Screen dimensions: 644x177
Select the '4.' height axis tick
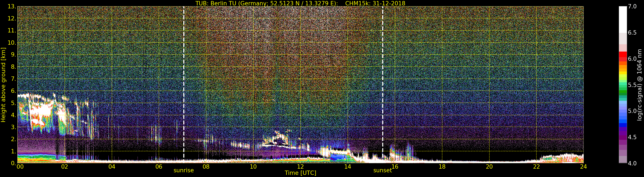click(13, 115)
